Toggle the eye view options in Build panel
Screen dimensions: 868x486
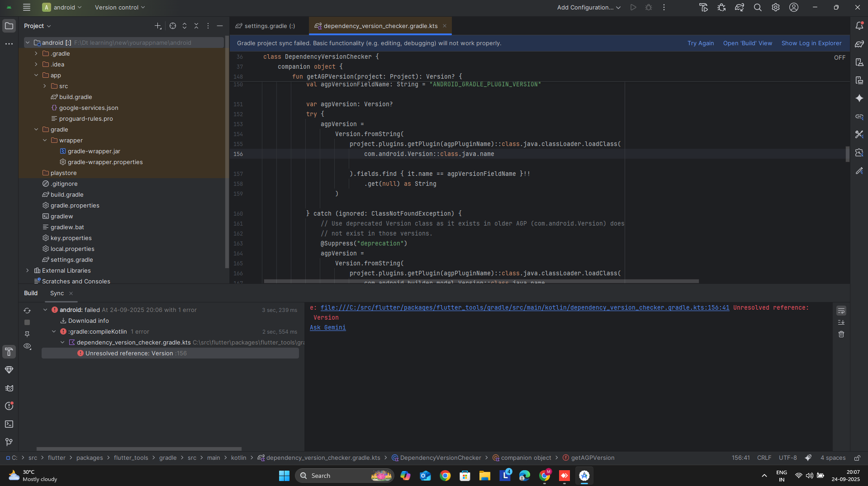(27, 346)
